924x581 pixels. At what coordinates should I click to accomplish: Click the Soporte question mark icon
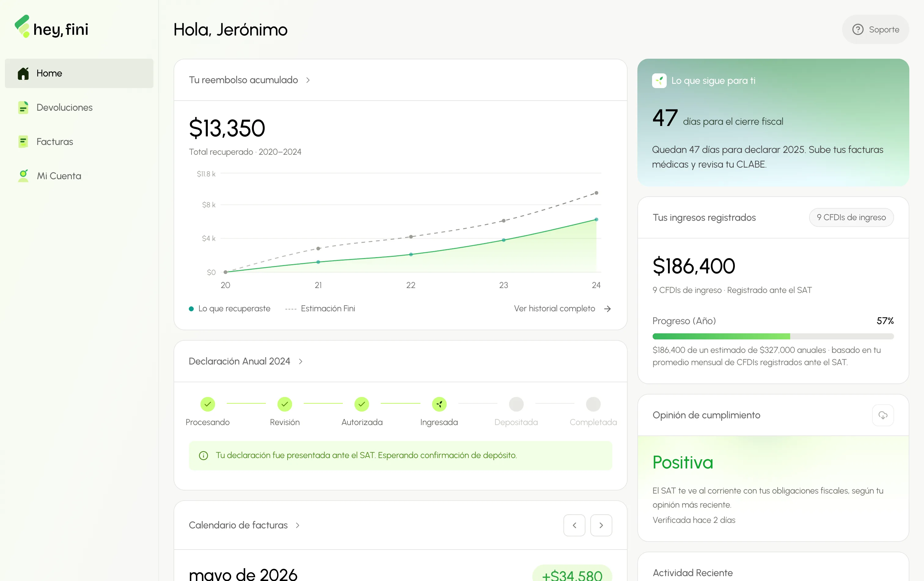pyautogui.click(x=858, y=30)
